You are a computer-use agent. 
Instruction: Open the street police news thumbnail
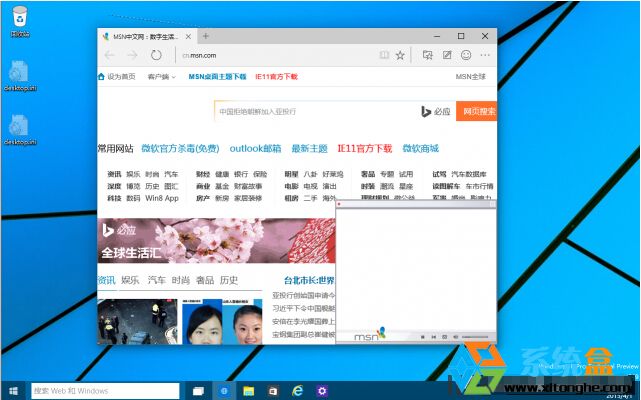pos(137,321)
